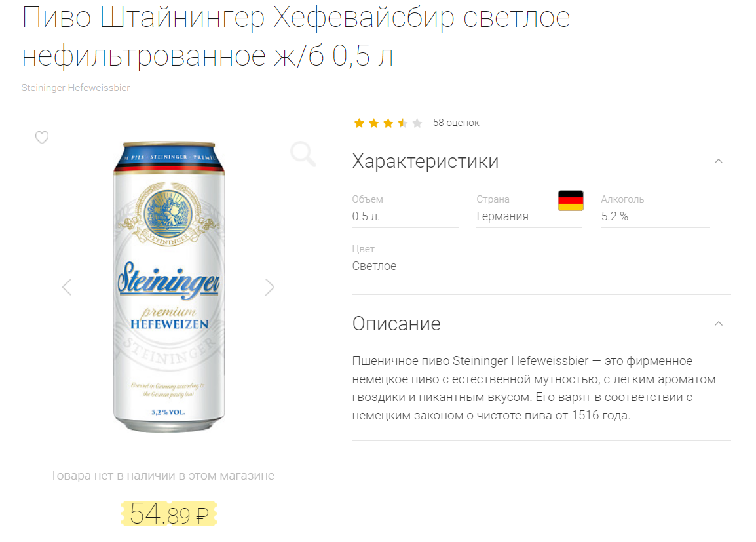Open the 58 оценок reviews link
The height and width of the screenshot is (542, 756).
tap(456, 123)
